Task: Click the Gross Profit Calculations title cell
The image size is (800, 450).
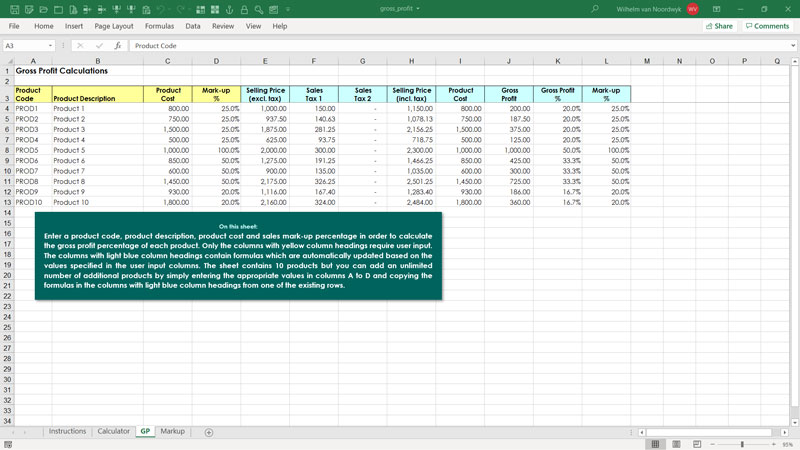Action: (x=62, y=71)
